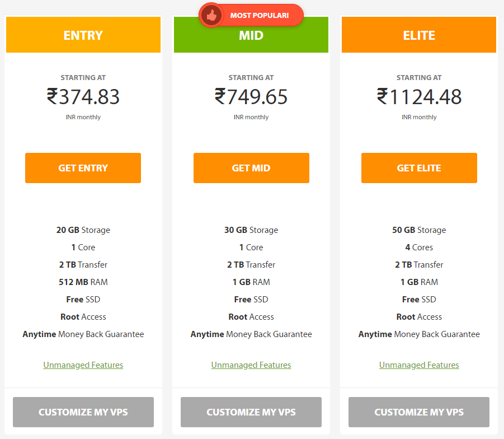Click the ₹374.83 Entry price

point(83,96)
